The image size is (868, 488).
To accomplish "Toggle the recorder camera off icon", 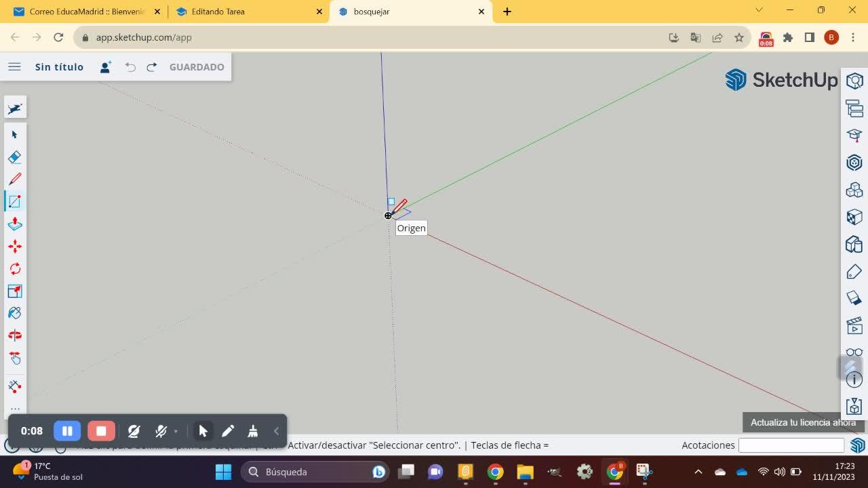I will (x=134, y=430).
